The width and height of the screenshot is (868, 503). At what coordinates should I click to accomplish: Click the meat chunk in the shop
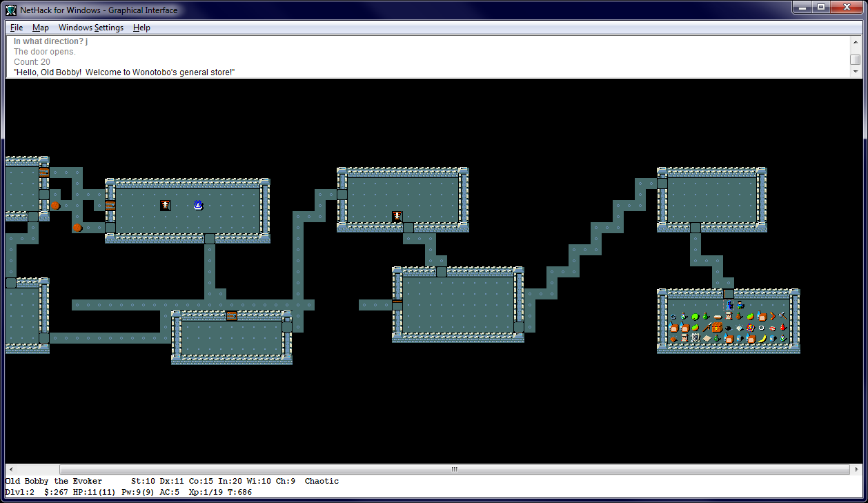point(773,327)
